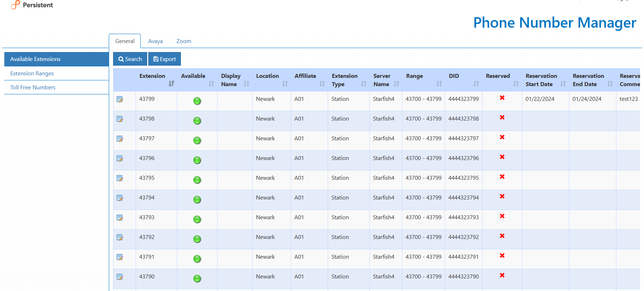Open the edit icon for extension 43791

tap(120, 257)
